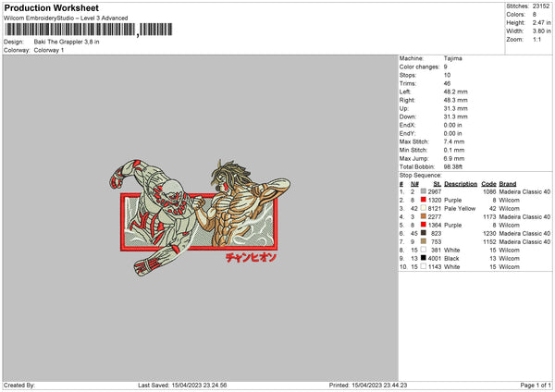
Task: Select the Height value "2.47 in"
Action: (x=541, y=22)
